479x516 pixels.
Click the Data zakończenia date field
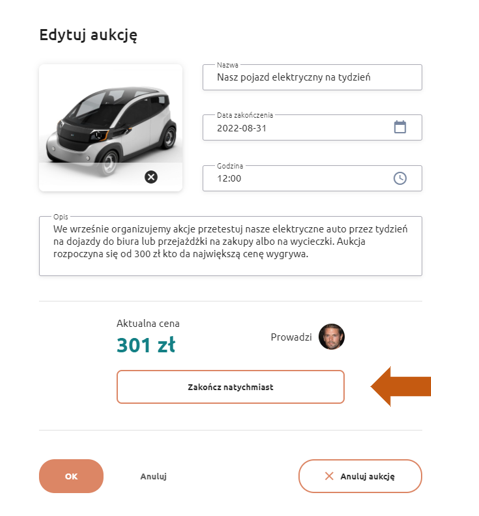coord(312,128)
